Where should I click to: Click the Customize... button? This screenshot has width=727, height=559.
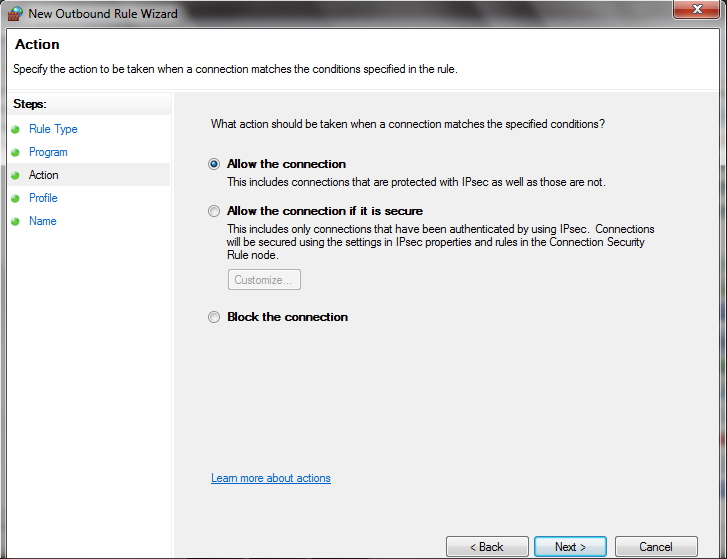point(264,280)
